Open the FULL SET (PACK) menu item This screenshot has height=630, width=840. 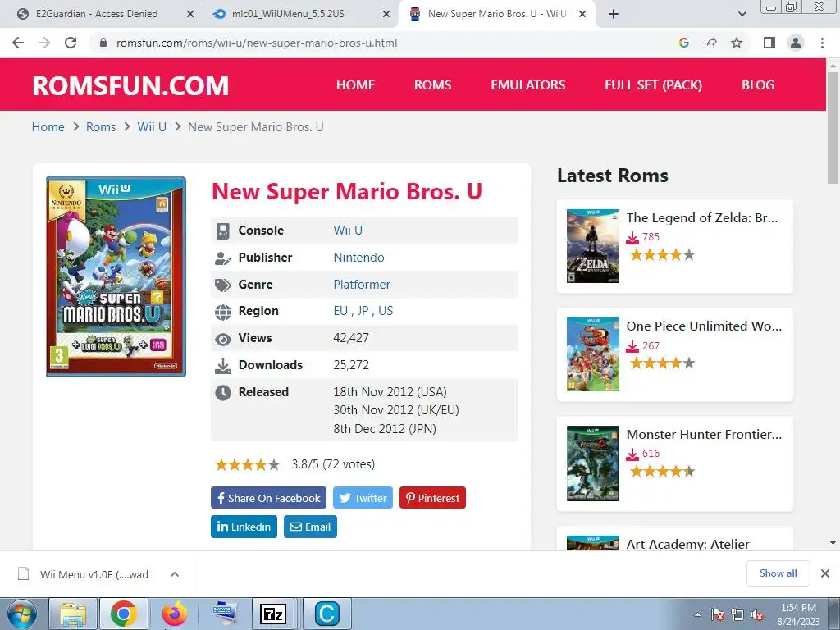click(x=653, y=85)
